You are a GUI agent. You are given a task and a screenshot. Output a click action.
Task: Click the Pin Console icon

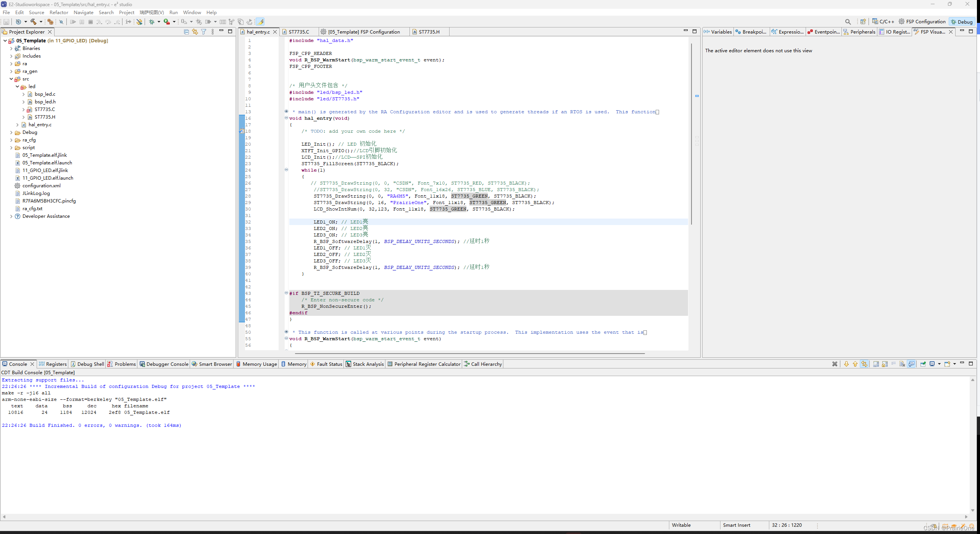923,364
